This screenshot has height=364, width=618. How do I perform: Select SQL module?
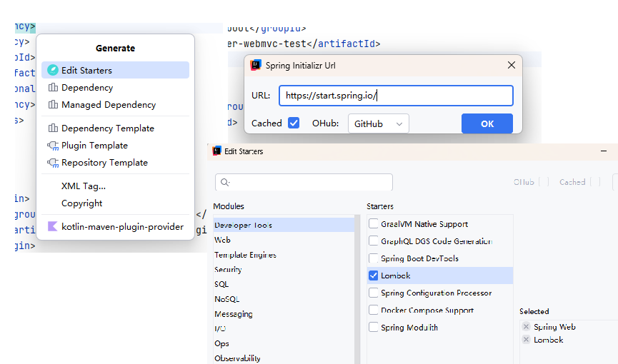pyautogui.click(x=284, y=284)
